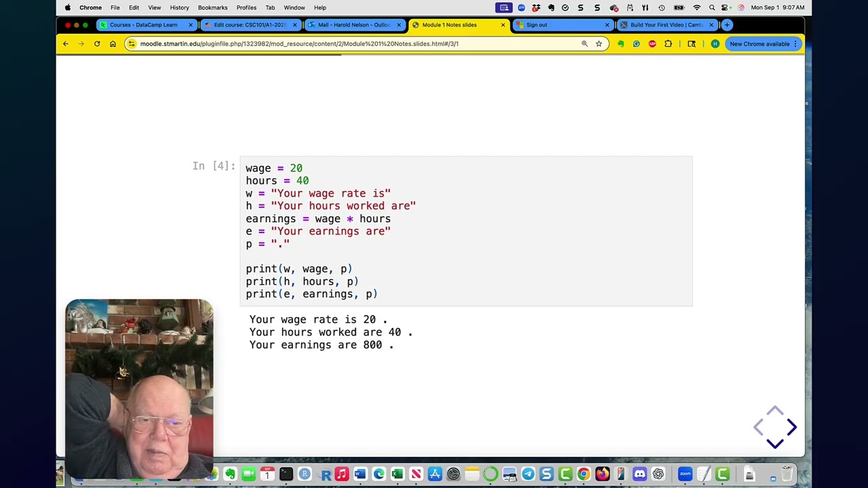
Task: Open the Extensions puzzle-piece menu
Action: pos(669,43)
